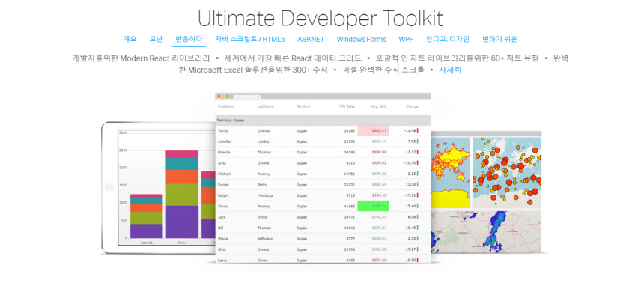Screen dimensions: 644x298
Task: Open the yellow world map thumbnail
Action: click(450, 173)
